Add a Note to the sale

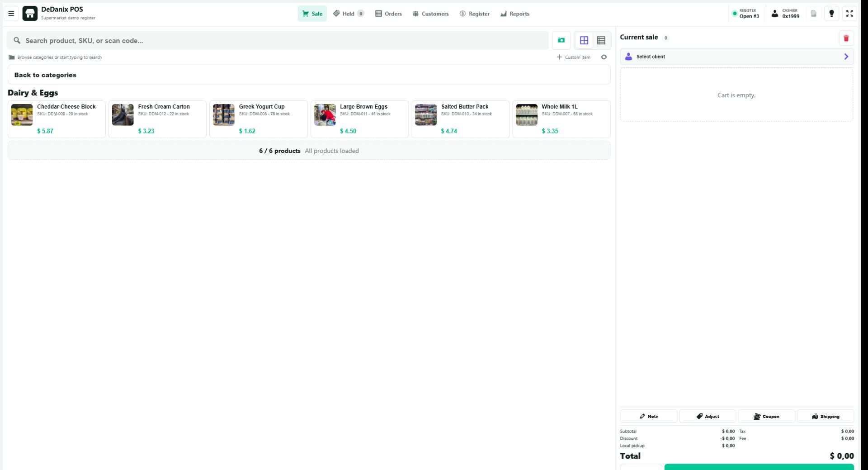coord(648,416)
